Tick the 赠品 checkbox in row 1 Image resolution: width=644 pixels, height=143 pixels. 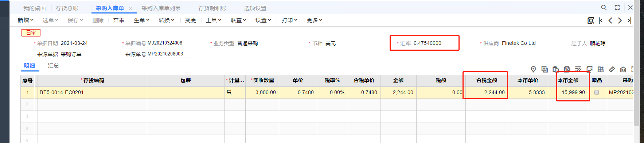pos(597,92)
